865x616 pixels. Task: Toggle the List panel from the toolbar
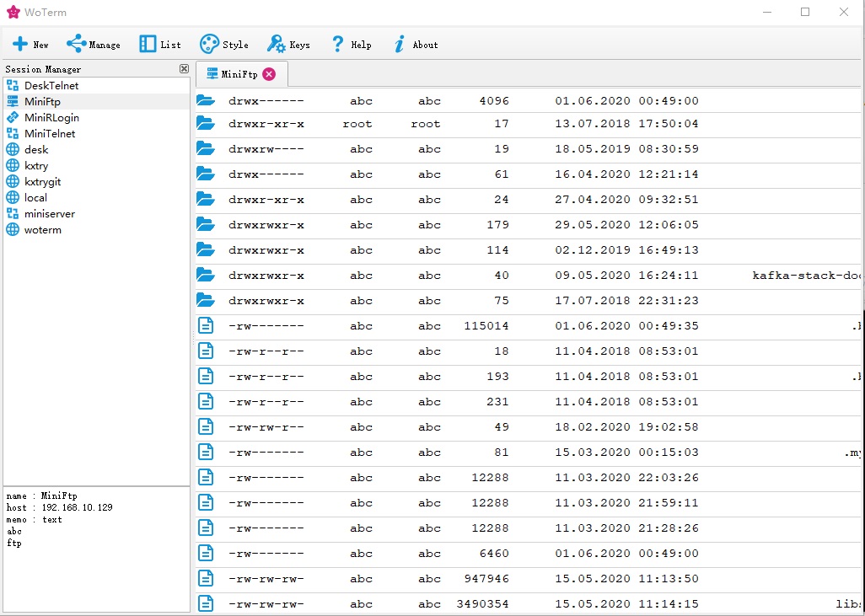[x=160, y=44]
